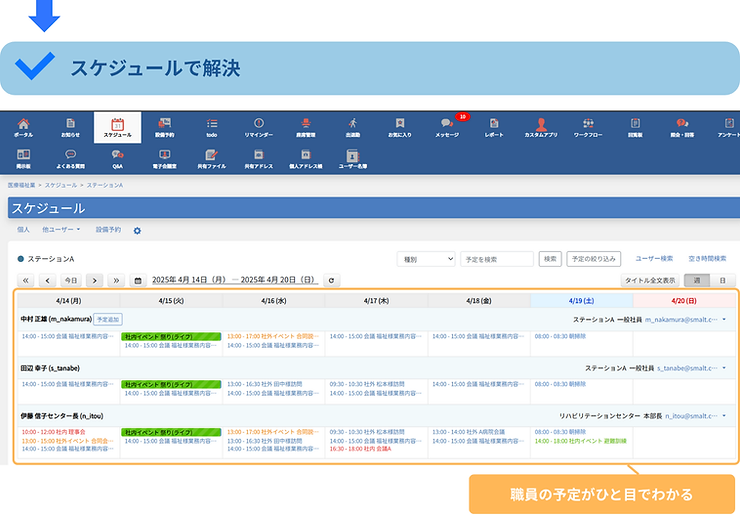The image size is (740, 518).
Task: Open the todo list icon
Action: 212,126
